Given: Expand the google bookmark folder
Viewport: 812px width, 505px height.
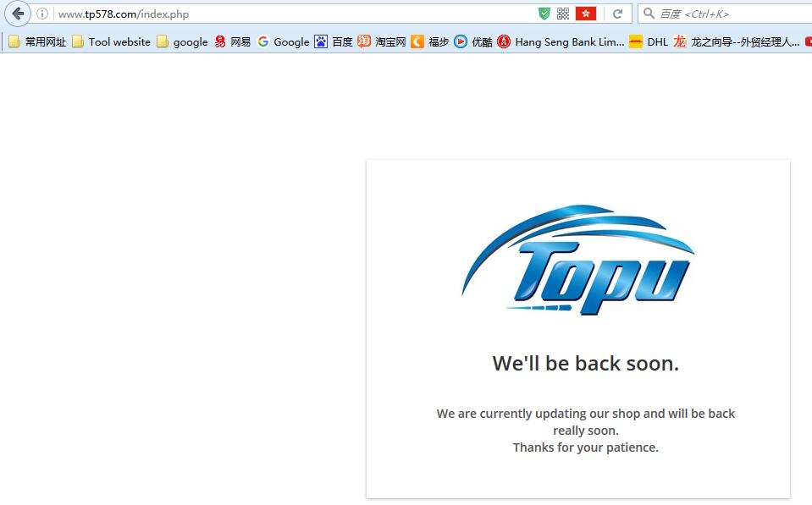Looking at the screenshot, I should (182, 42).
